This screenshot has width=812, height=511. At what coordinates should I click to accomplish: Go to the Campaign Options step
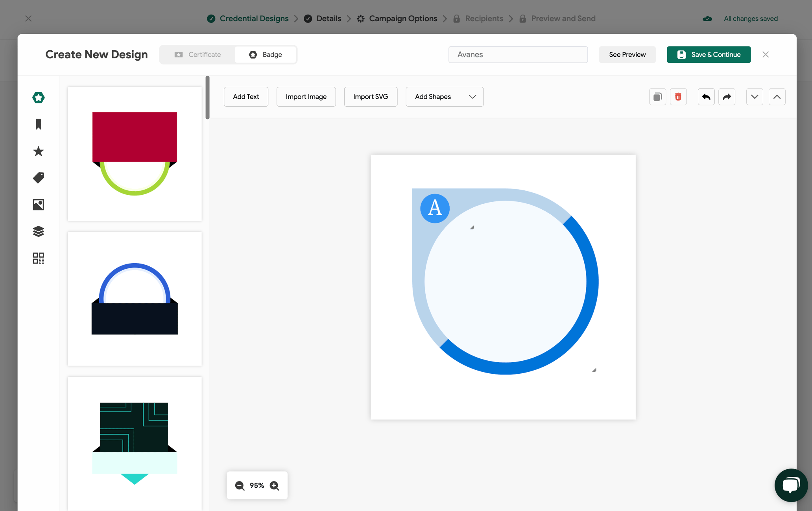point(403,18)
